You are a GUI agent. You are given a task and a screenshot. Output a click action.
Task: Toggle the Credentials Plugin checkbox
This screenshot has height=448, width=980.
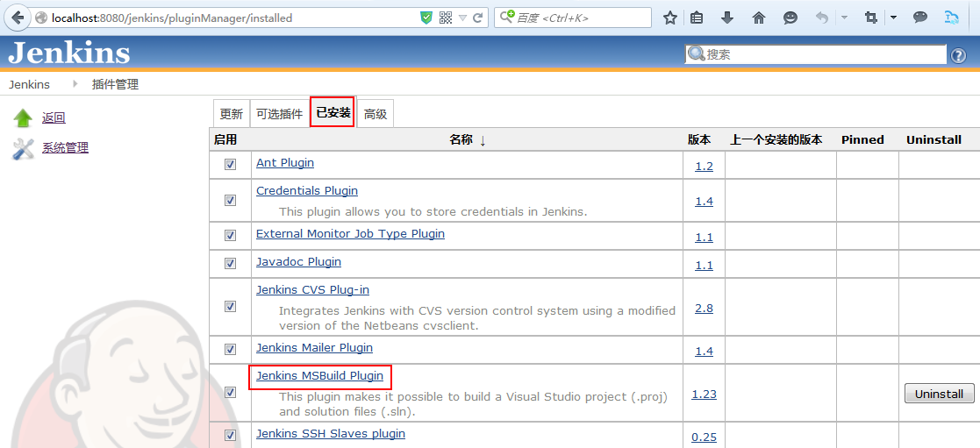coord(230,201)
